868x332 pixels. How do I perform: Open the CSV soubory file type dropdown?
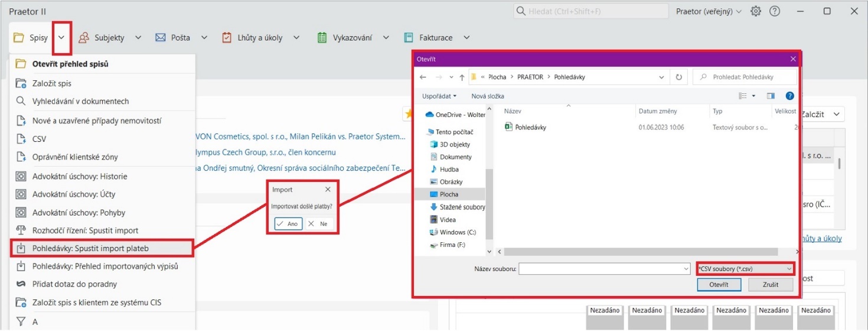coord(745,269)
